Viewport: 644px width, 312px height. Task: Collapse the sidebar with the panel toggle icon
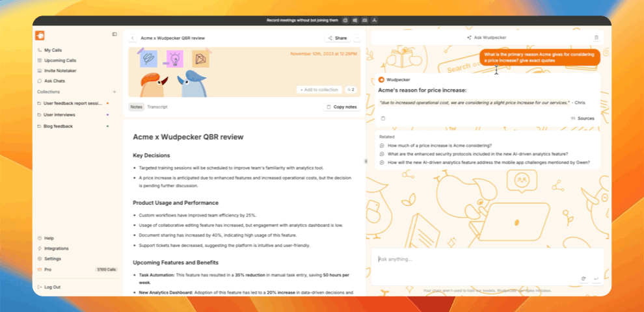coord(114,34)
